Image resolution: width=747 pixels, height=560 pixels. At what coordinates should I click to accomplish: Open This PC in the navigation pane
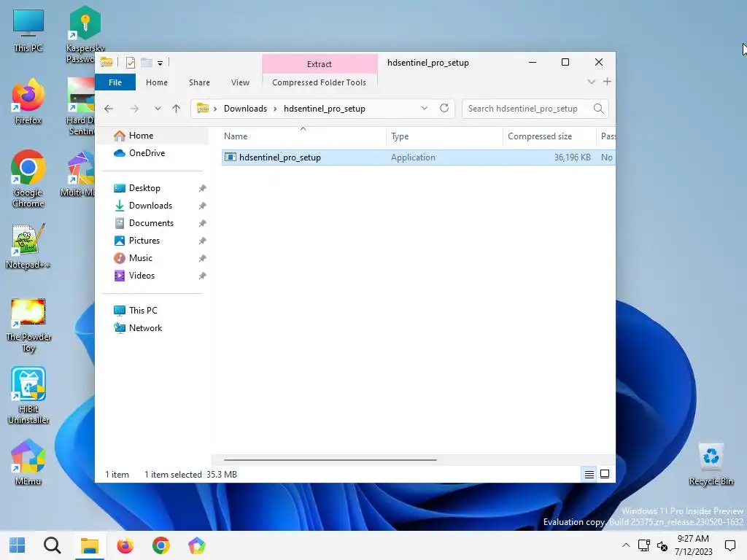point(143,311)
